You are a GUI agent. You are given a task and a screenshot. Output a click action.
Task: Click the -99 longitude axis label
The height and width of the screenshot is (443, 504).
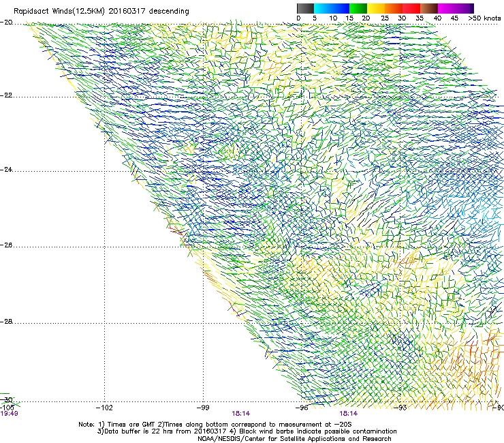pos(203,408)
